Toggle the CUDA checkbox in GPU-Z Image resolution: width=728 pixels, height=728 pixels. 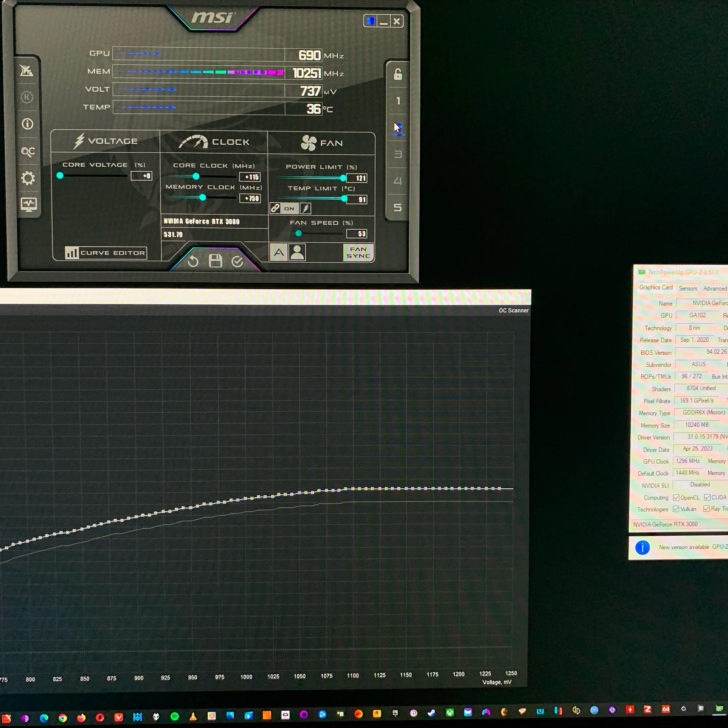tap(707, 497)
